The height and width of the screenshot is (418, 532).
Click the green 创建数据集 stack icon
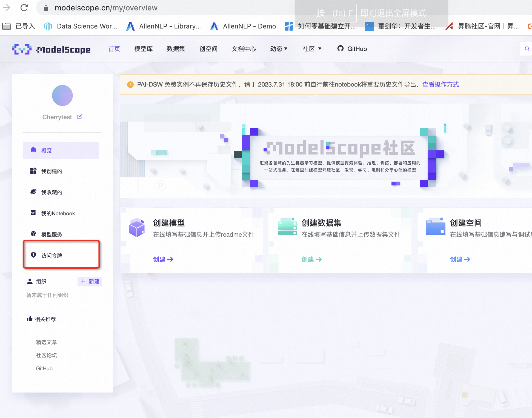tap(287, 227)
